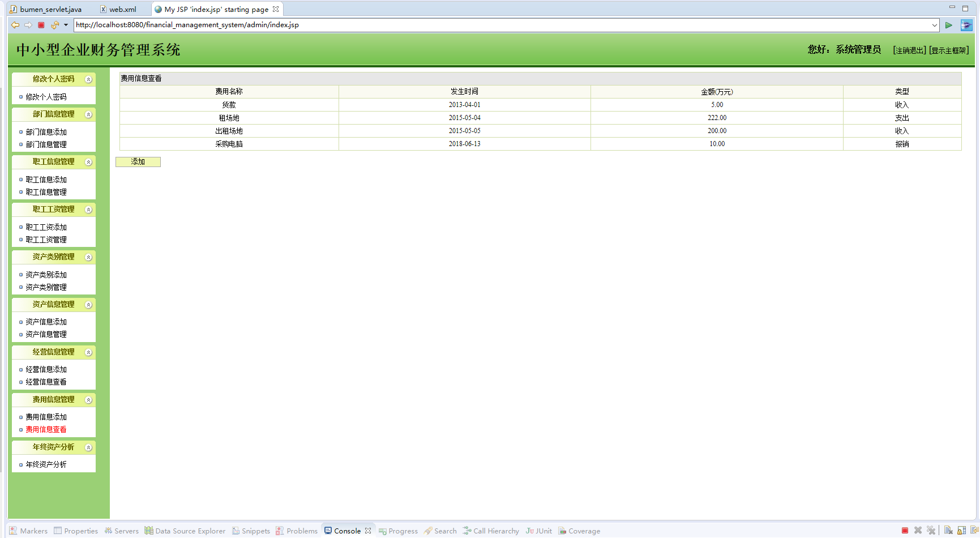Toggle console scroll lock
This screenshot has height=538, width=980.
(x=961, y=531)
